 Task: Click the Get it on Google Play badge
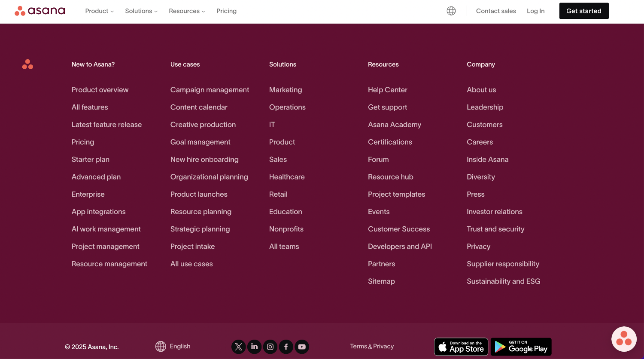[x=521, y=347]
